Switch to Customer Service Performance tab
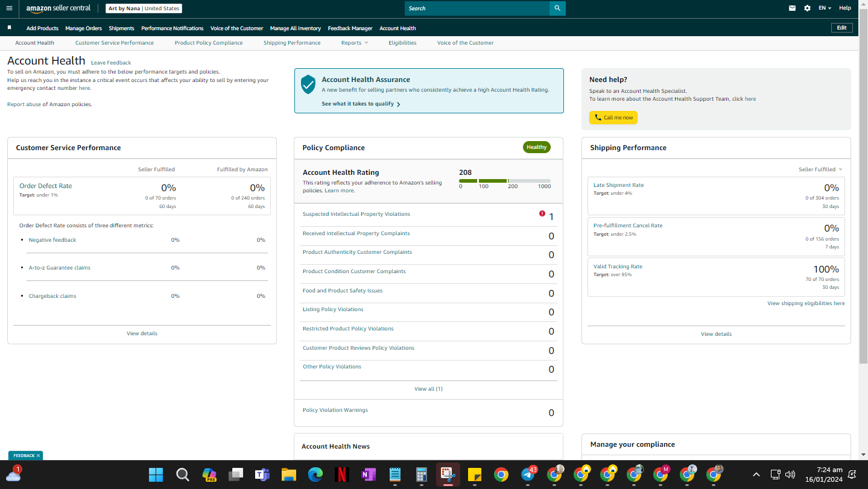This screenshot has width=868, height=489. click(115, 43)
